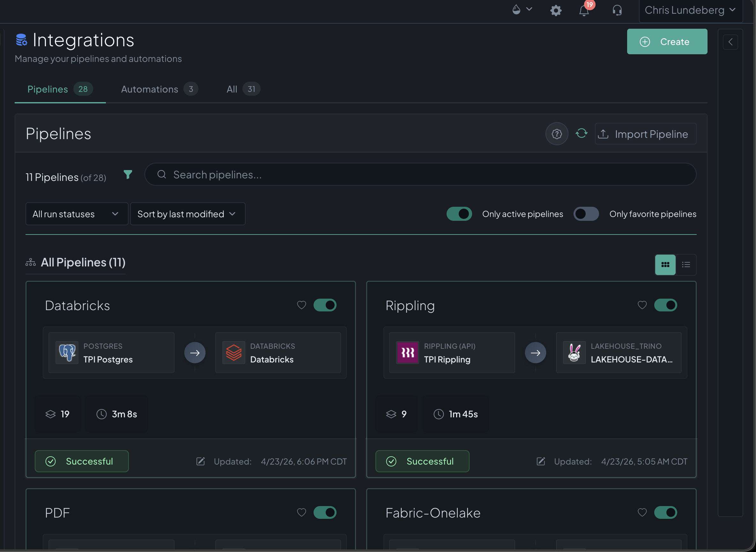The image size is (756, 552).
Task: Click the Rippling updated edit icon
Action: click(541, 461)
